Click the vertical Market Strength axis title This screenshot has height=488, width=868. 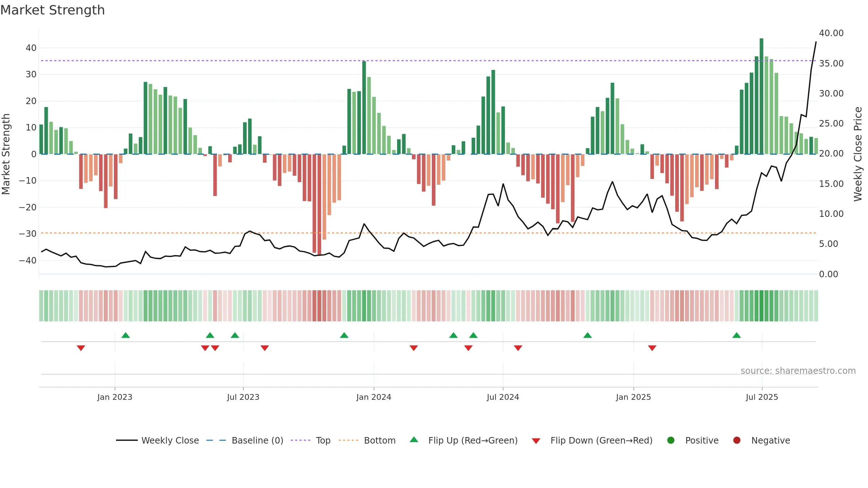coord(6,154)
